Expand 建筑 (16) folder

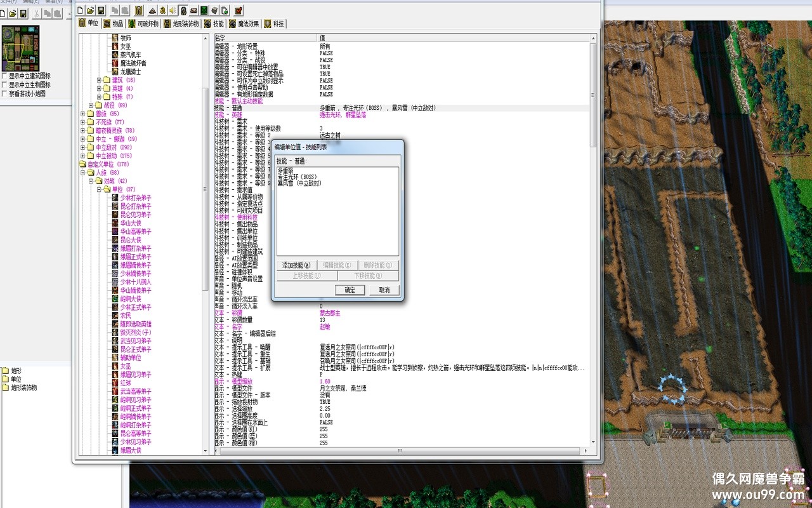click(99, 80)
